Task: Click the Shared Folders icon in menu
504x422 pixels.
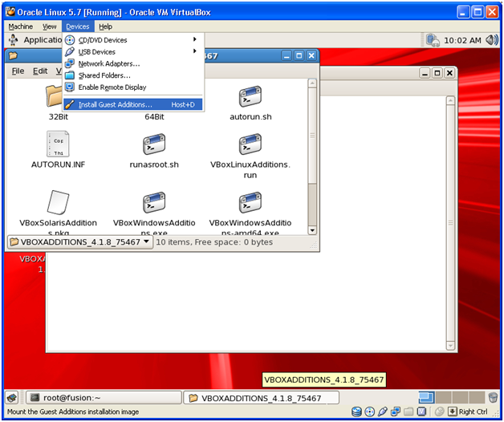Action: (70, 75)
